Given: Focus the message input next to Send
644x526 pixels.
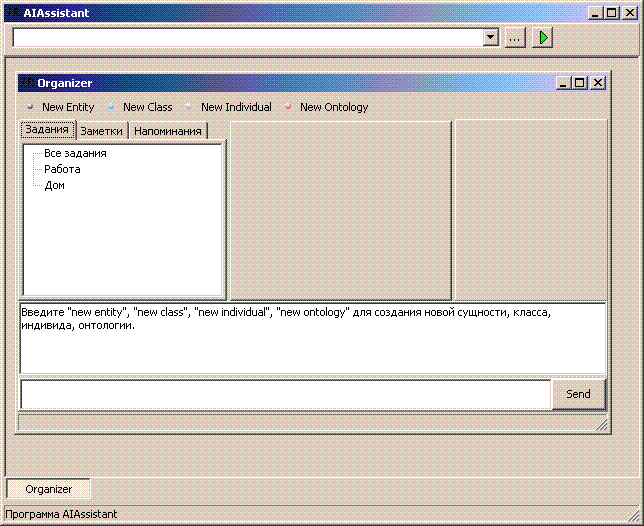Looking at the screenshot, I should click(285, 394).
